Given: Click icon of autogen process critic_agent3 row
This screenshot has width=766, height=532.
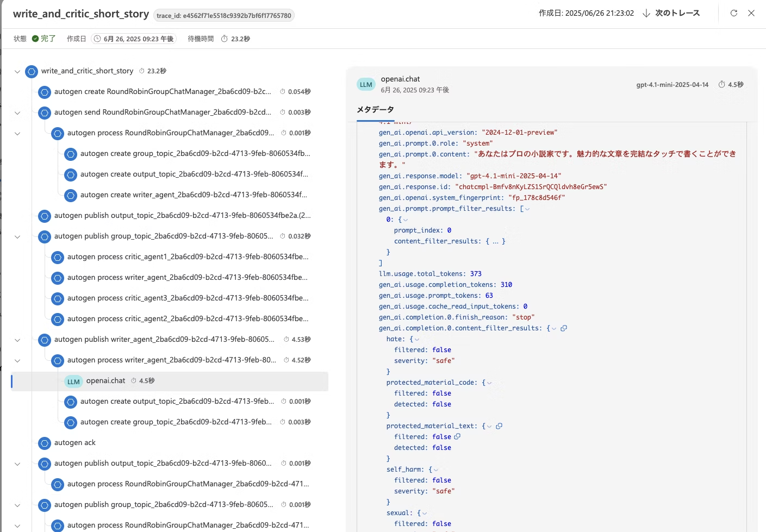Looking at the screenshot, I should (58, 298).
